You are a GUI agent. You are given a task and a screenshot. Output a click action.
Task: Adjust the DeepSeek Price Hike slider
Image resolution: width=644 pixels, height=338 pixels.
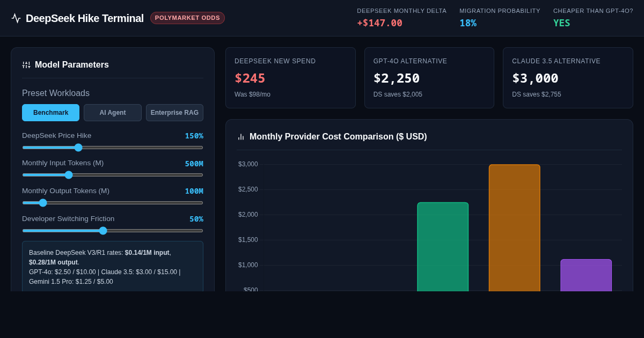pyautogui.click(x=113, y=148)
